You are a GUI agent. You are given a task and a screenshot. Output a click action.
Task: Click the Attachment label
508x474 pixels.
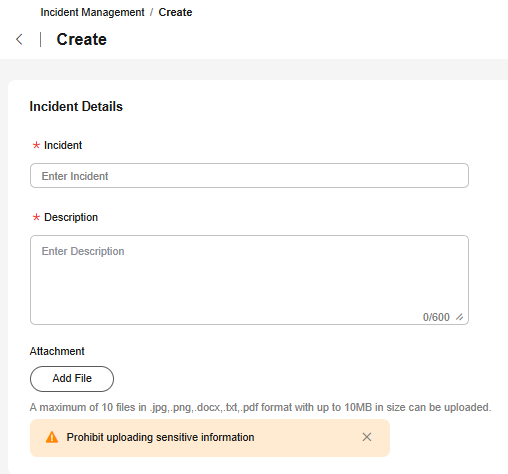tap(57, 351)
